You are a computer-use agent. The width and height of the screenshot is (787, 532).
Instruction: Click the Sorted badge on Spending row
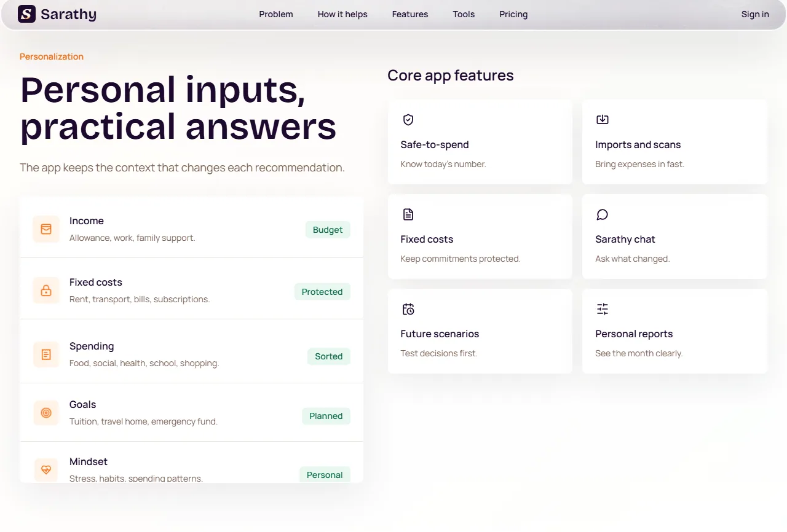329,356
